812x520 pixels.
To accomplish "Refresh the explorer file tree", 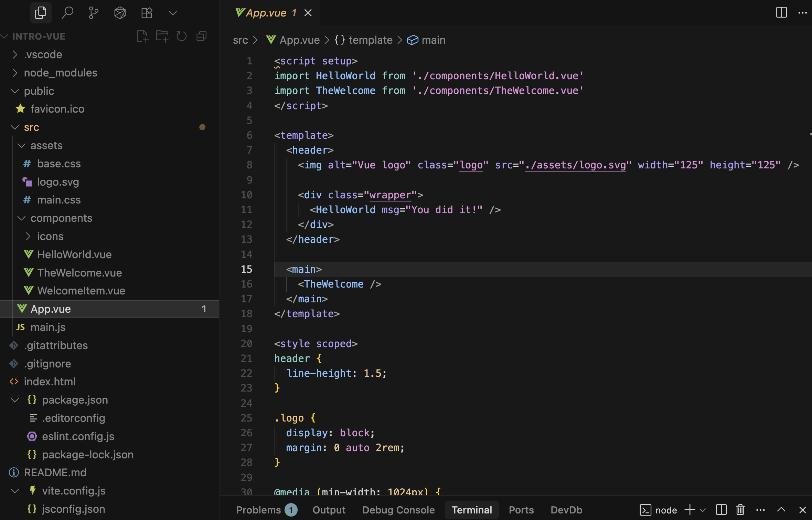I will [x=181, y=36].
